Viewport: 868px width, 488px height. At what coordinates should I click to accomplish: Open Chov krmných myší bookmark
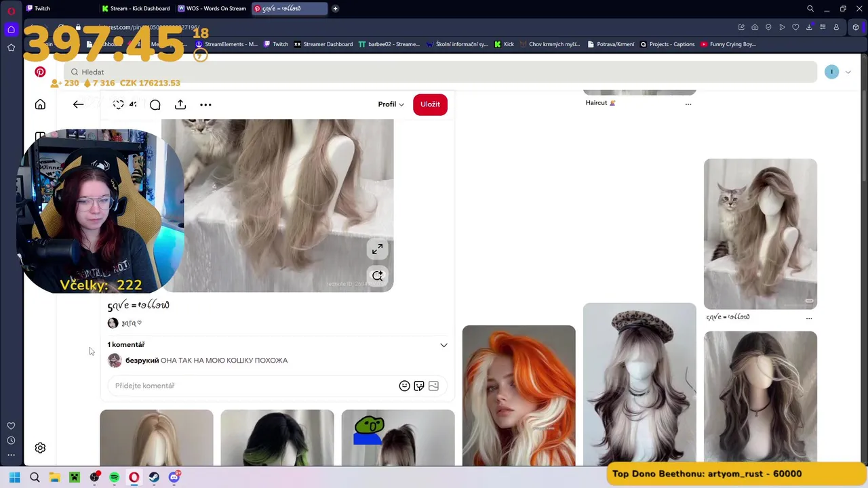(x=550, y=44)
